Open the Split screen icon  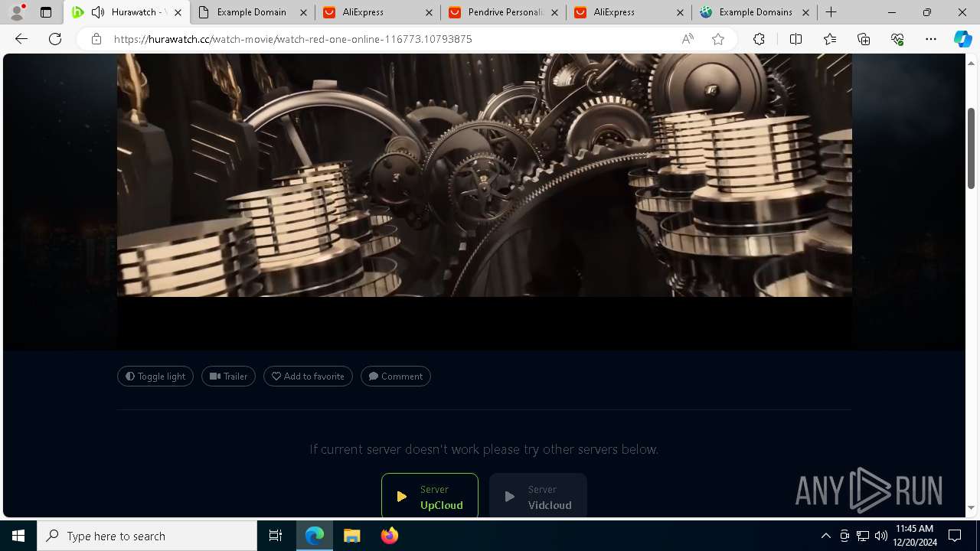click(x=795, y=39)
